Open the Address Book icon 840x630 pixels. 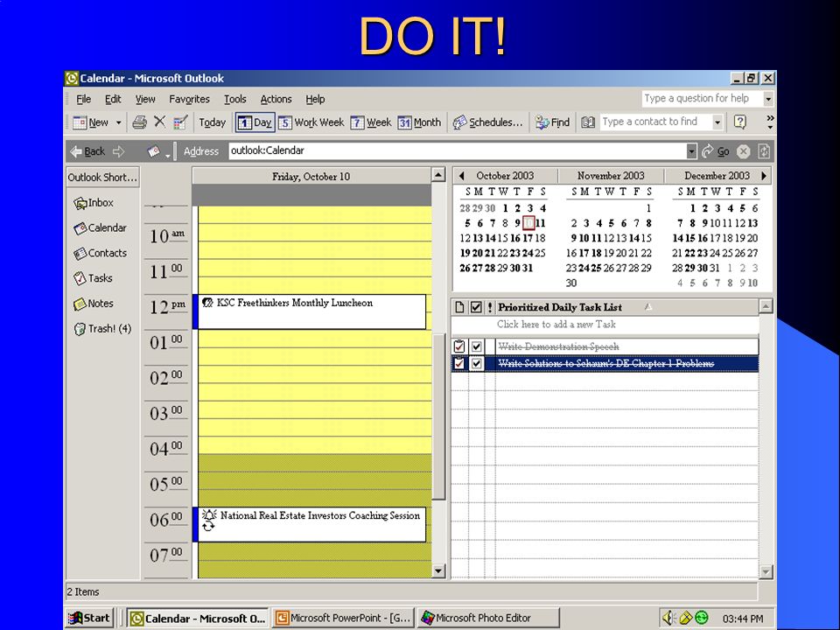[588, 122]
